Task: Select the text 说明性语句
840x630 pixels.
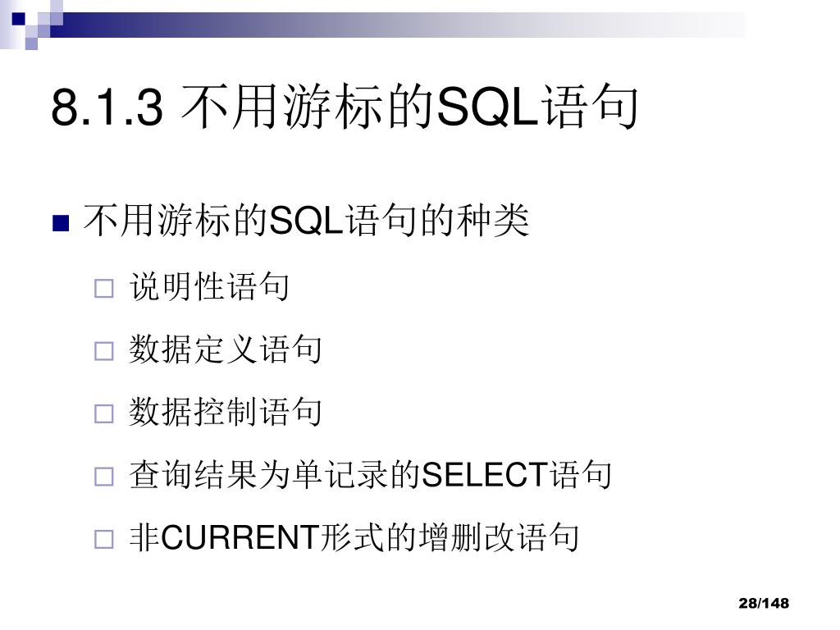Action: tap(209, 286)
